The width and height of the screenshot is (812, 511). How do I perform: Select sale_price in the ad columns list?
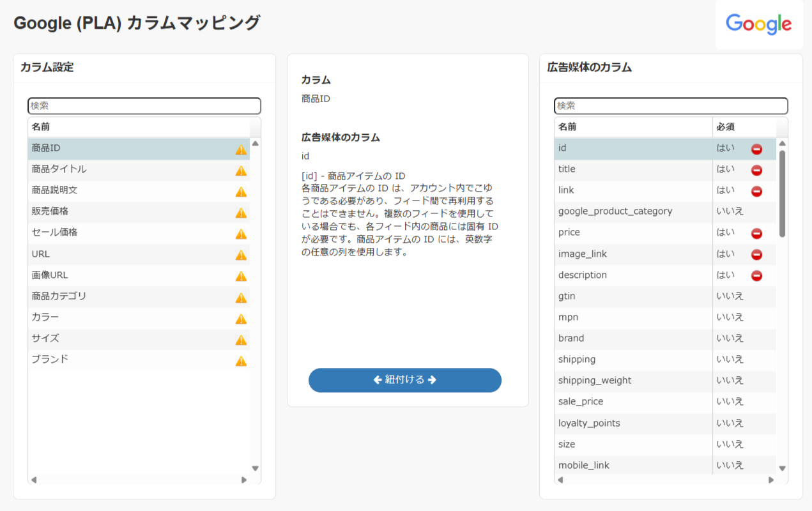point(665,402)
